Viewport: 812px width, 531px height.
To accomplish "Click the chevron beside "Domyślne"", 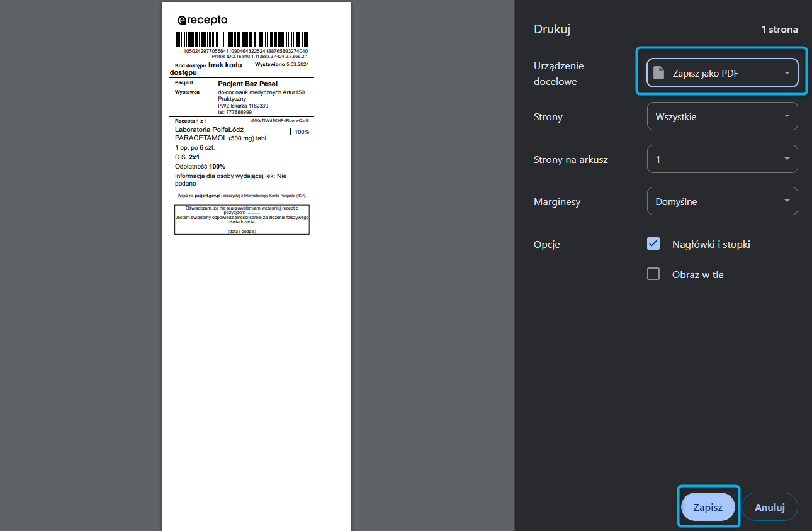I will pos(786,201).
